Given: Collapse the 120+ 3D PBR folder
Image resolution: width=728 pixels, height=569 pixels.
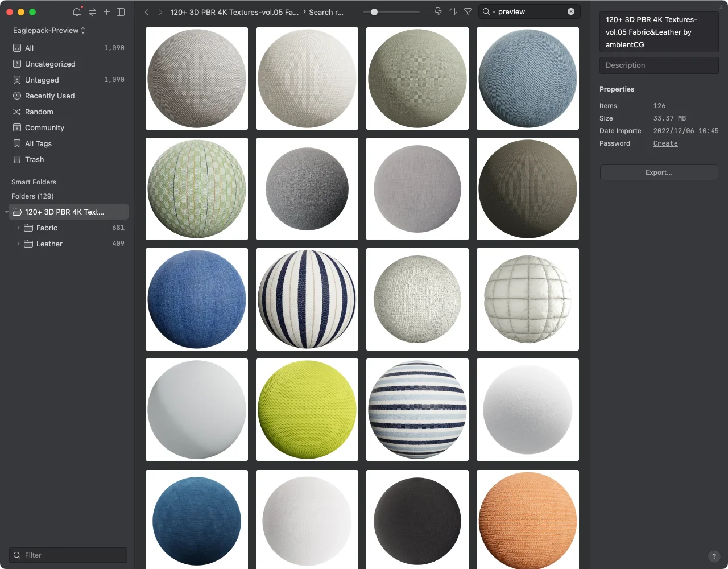Looking at the screenshot, I should (6, 212).
